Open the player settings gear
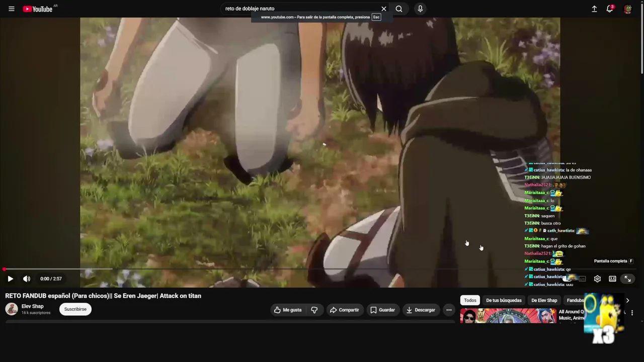 pos(597,279)
